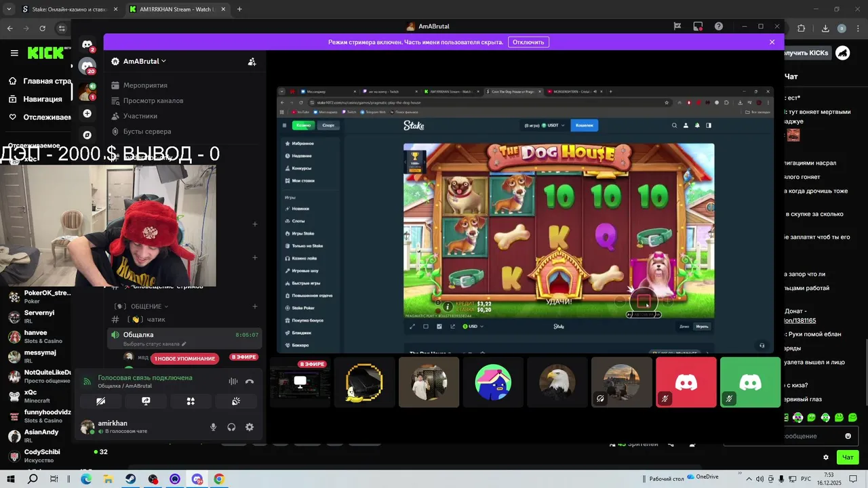Open the donation link in chat
868x488 pixels.
pyautogui.click(x=800, y=321)
